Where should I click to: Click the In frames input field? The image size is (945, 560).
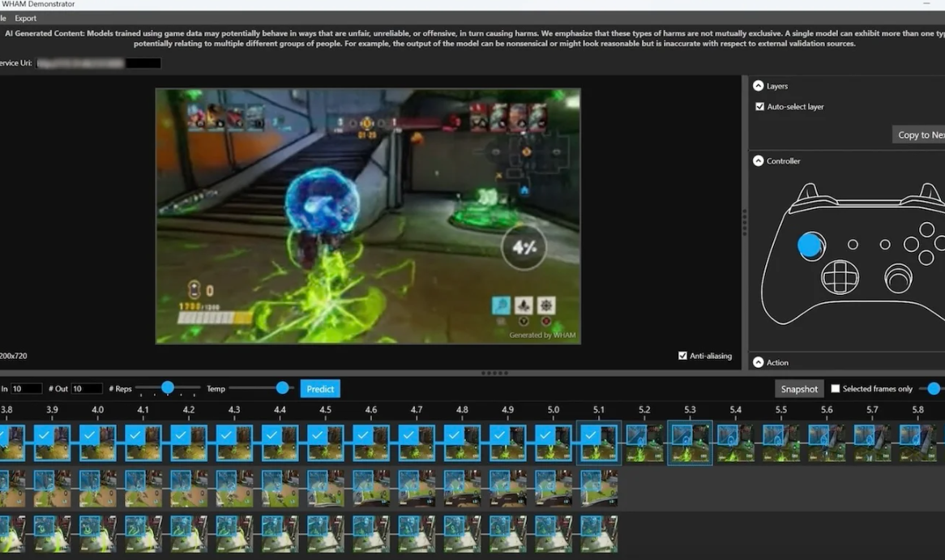click(26, 389)
